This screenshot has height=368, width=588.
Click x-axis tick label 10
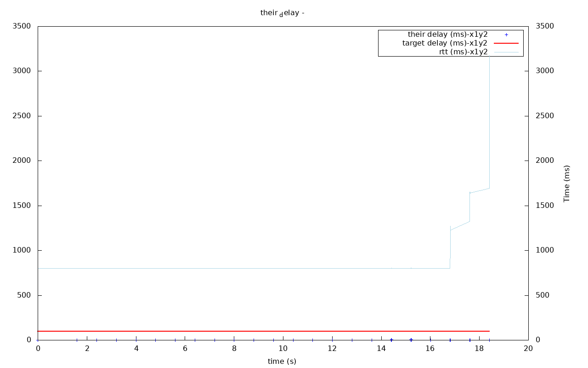point(283,349)
